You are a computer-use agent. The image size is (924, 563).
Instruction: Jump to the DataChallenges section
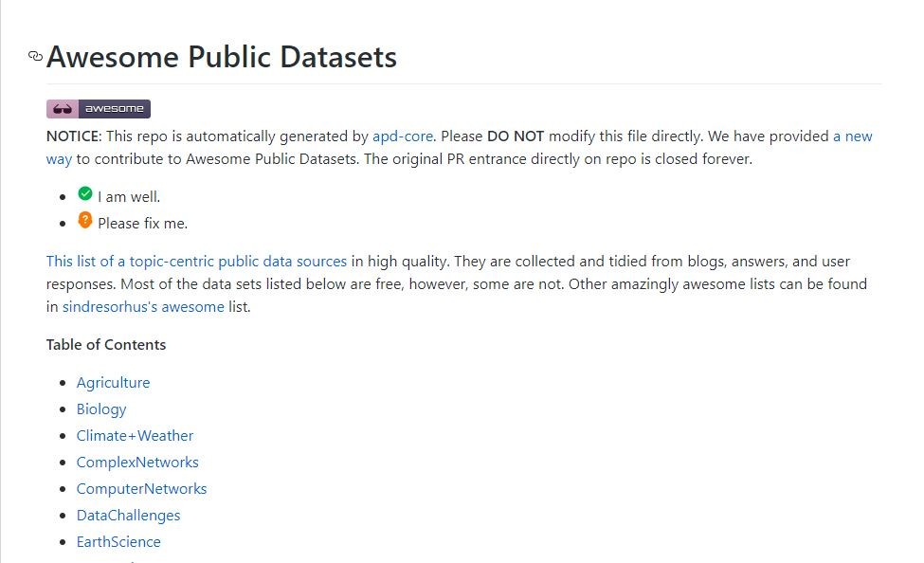point(128,516)
